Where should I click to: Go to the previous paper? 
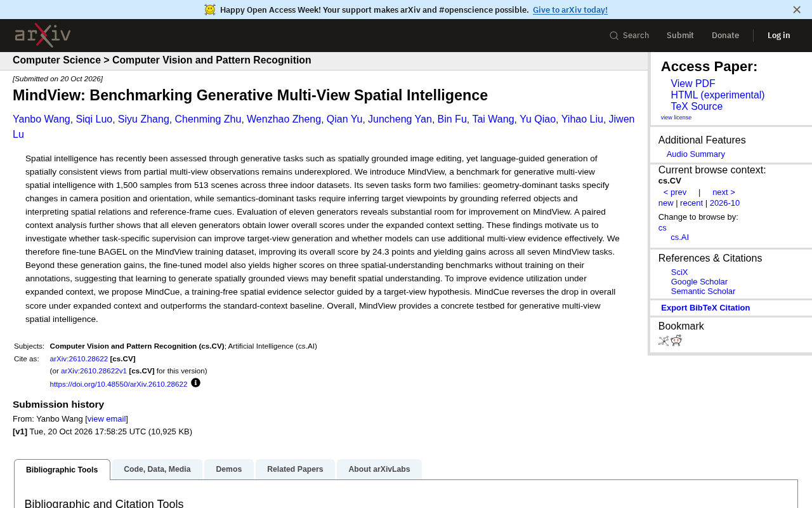pyautogui.click(x=675, y=192)
